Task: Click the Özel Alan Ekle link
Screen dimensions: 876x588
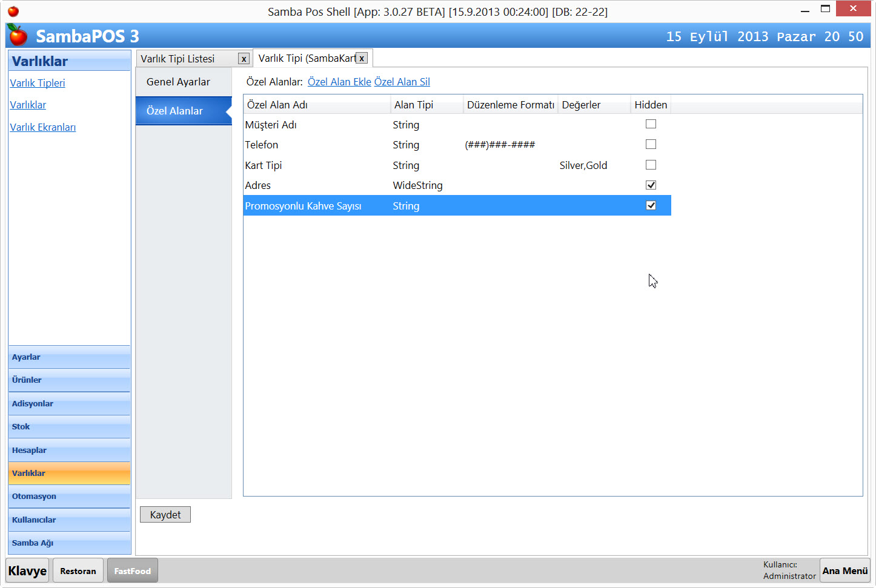Action: pos(339,82)
